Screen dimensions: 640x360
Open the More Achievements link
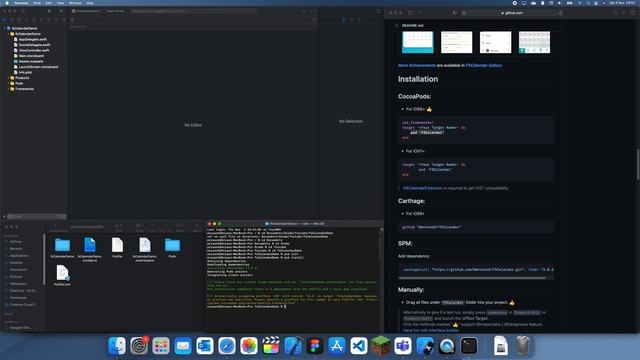pyautogui.click(x=417, y=65)
